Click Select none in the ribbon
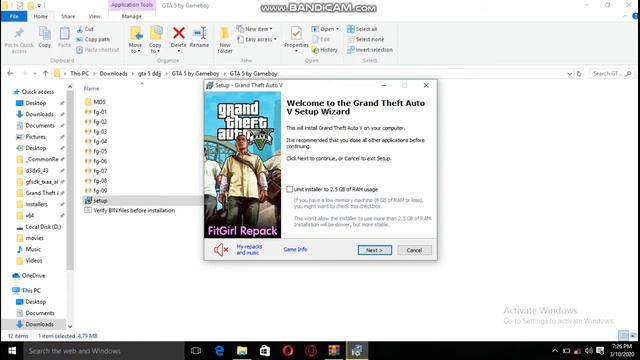 coord(365,40)
